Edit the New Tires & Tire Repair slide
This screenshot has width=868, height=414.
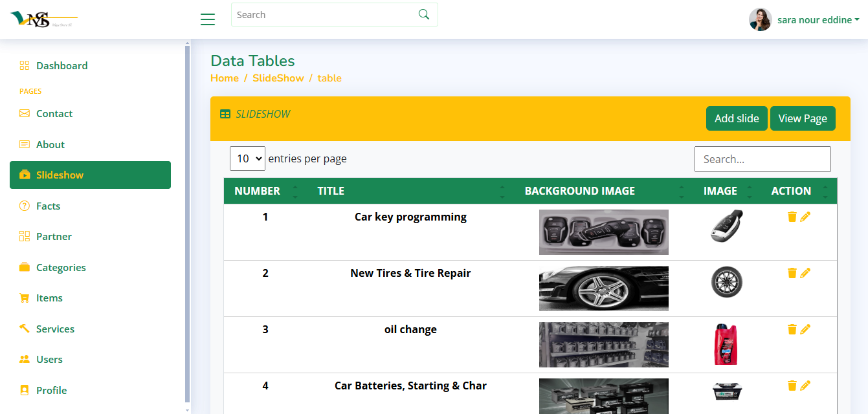805,274
